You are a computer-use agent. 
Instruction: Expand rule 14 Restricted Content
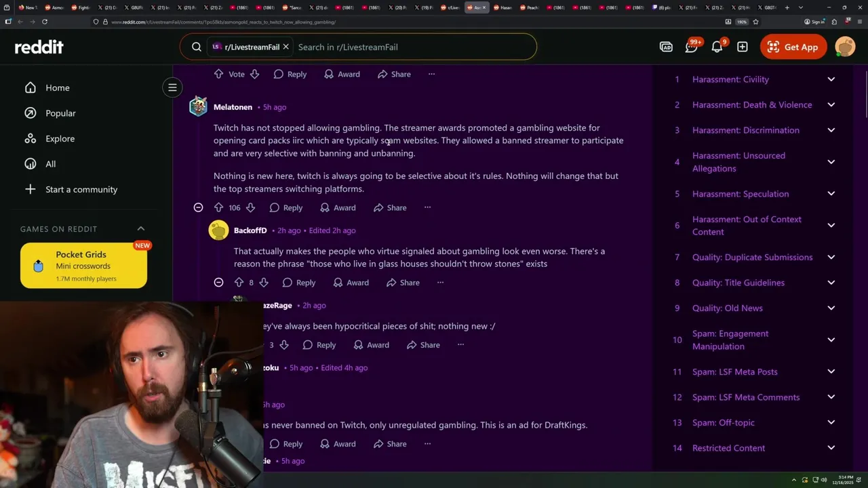tap(831, 448)
